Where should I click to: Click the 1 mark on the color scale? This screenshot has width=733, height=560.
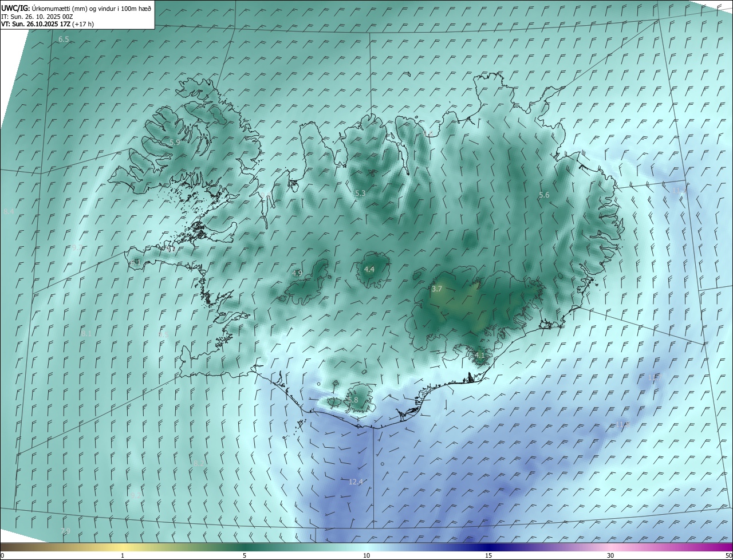coord(123,555)
